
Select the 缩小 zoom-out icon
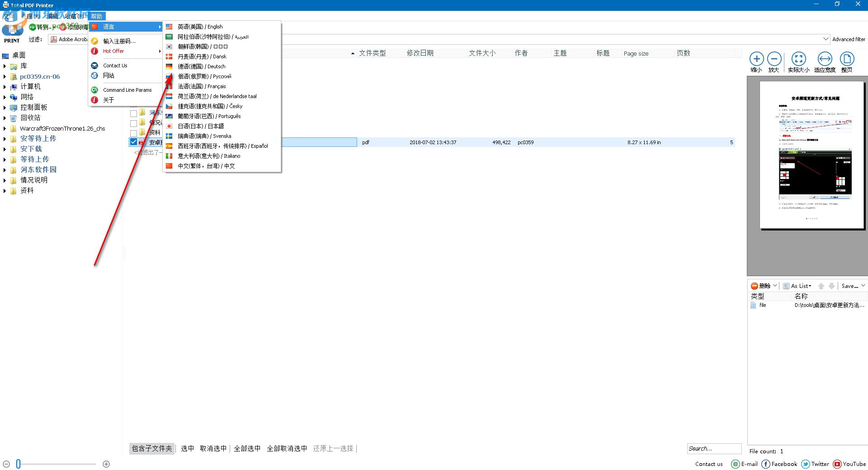(757, 59)
